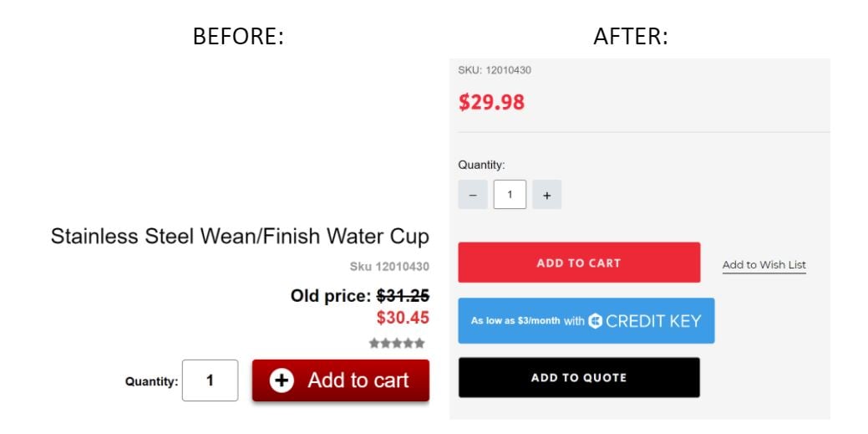Open the Add to Wish List link

764,265
